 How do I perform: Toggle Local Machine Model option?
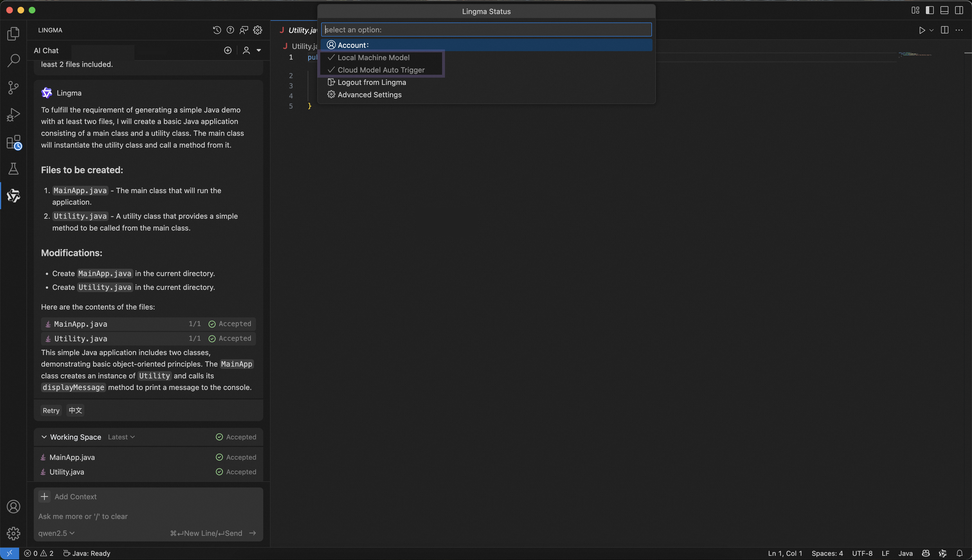[487, 58]
